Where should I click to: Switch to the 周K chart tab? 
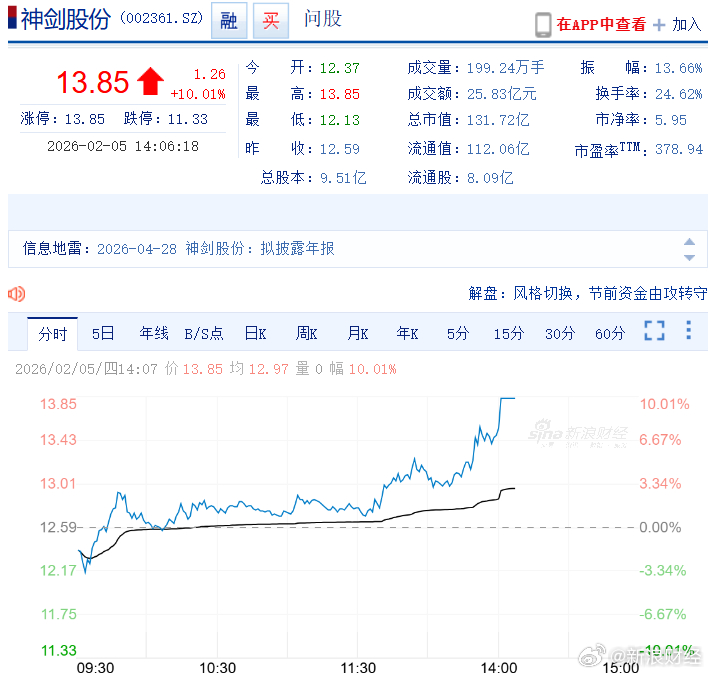click(306, 334)
